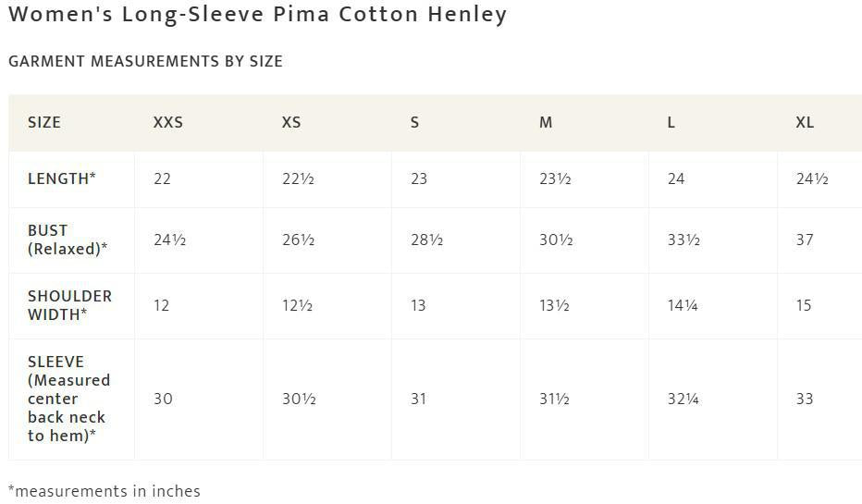Image resolution: width=862 pixels, height=504 pixels.
Task: Click XXS length value 22
Action: pos(162,178)
